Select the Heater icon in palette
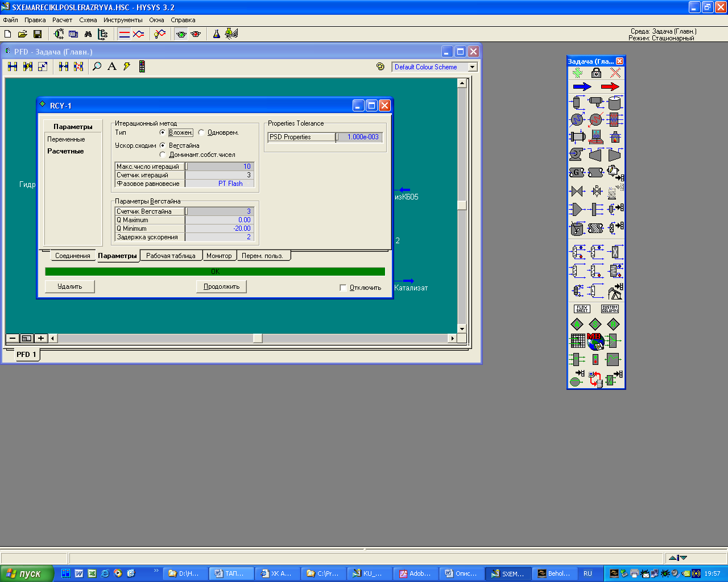Screen dimensions: 728x582 click(595, 119)
